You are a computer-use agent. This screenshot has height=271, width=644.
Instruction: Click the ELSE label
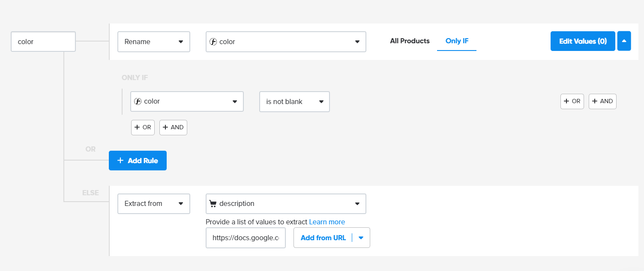click(x=90, y=193)
